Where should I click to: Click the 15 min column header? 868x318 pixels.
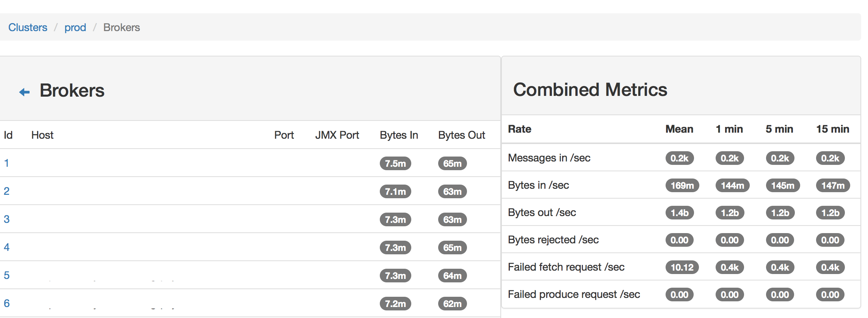click(x=833, y=129)
